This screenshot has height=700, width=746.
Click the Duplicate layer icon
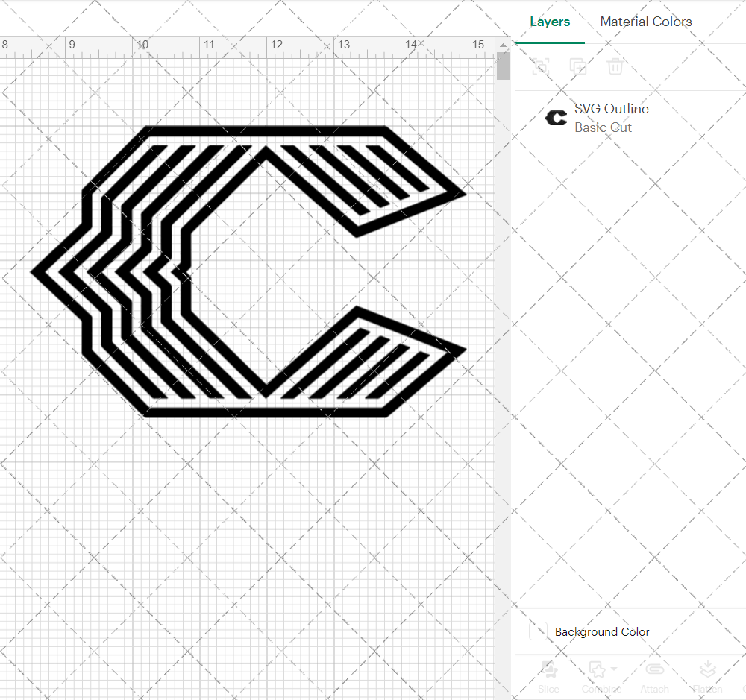click(x=577, y=66)
